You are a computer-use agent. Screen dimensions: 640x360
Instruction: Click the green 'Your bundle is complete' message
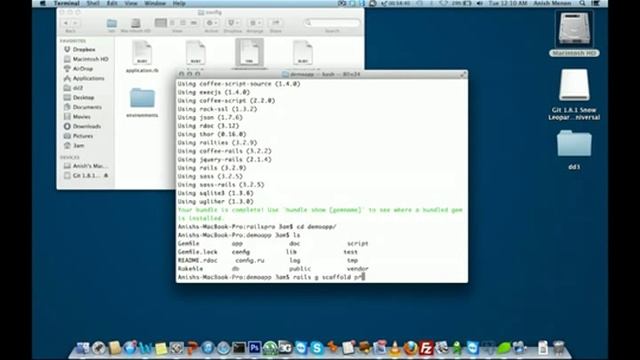tap(320, 214)
